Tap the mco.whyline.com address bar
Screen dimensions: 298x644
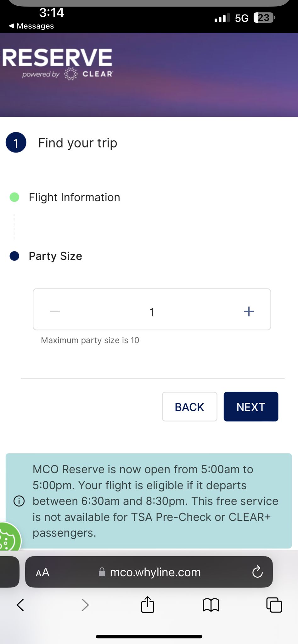154,572
